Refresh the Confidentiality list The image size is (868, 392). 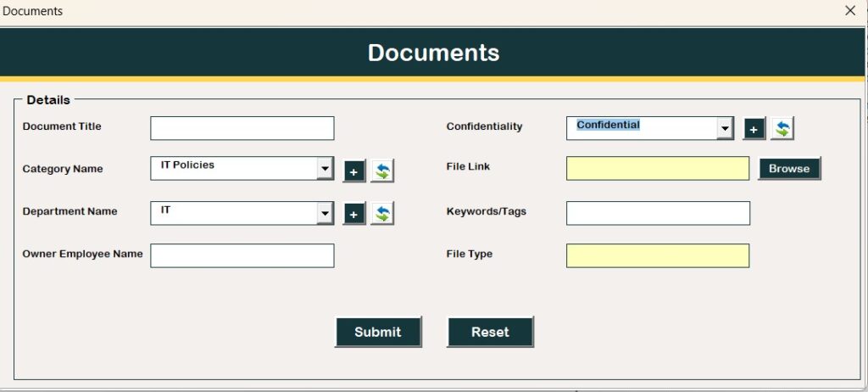click(x=782, y=129)
